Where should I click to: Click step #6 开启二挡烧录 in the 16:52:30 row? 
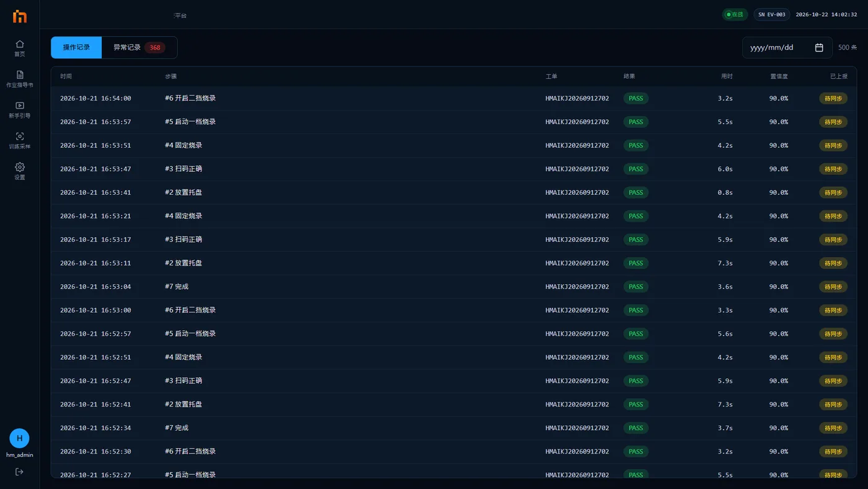pyautogui.click(x=190, y=452)
